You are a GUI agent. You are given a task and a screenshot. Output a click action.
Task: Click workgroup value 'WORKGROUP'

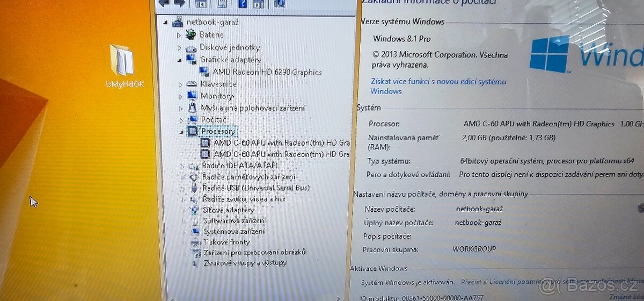[474, 249]
